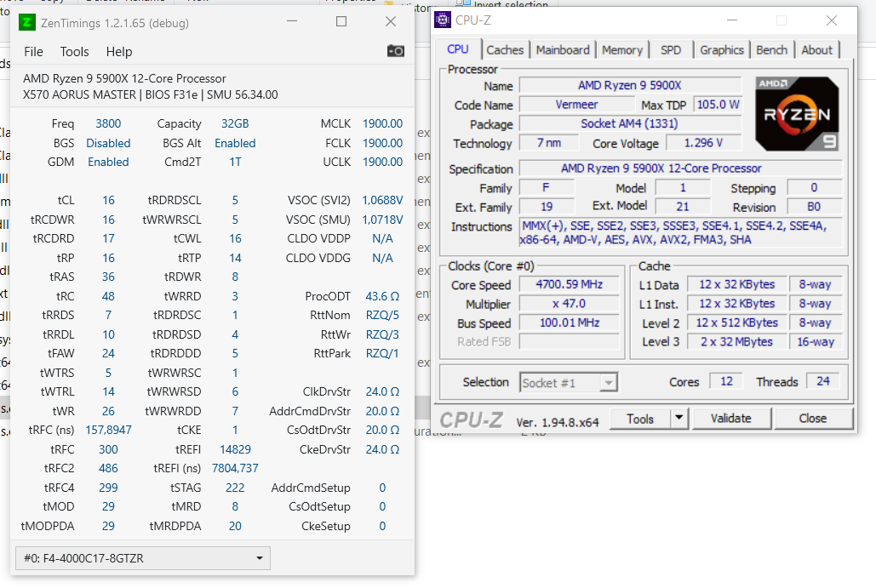Minimize the ZenTimings window

(x=292, y=21)
